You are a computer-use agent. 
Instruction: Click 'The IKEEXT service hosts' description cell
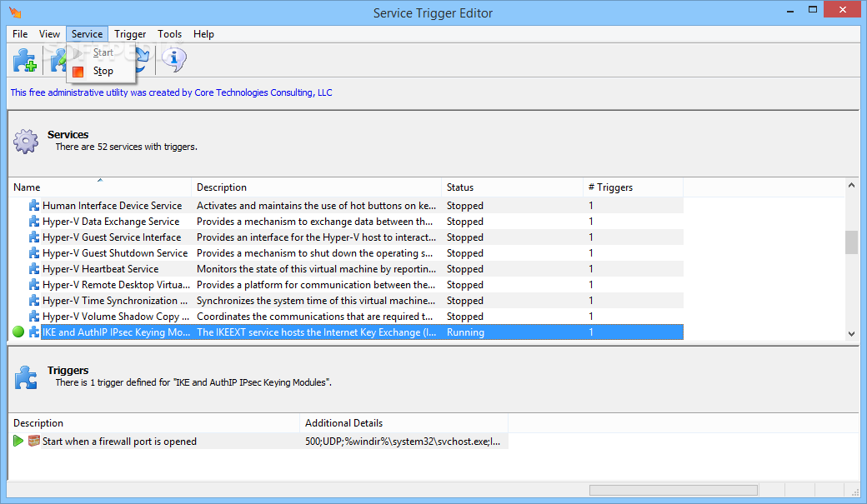click(316, 332)
